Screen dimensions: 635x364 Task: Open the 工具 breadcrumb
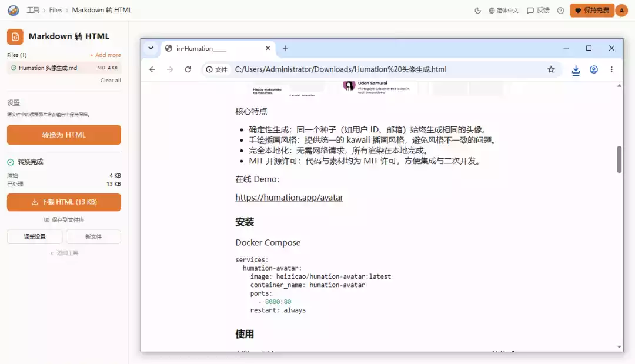33,10
